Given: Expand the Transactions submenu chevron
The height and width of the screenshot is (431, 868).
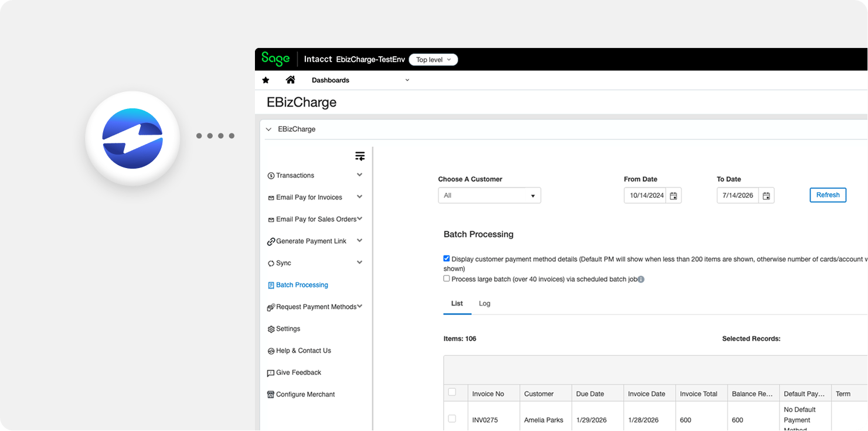Looking at the screenshot, I should click(x=360, y=175).
